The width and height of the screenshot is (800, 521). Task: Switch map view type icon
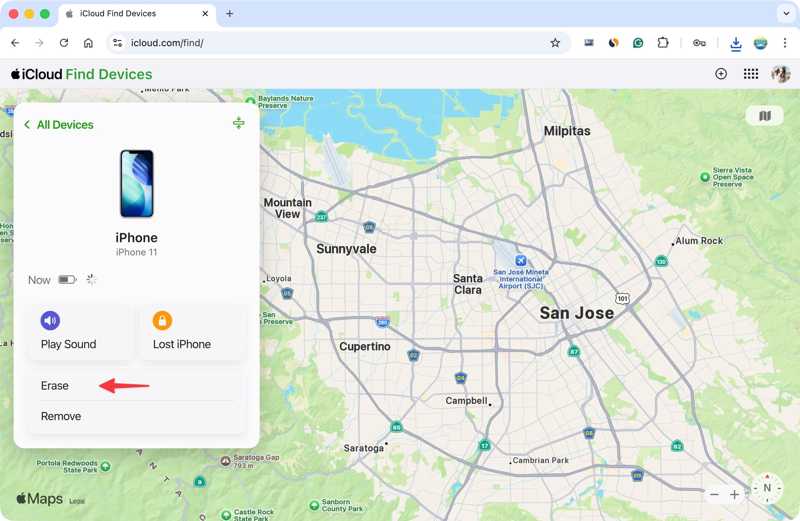764,116
